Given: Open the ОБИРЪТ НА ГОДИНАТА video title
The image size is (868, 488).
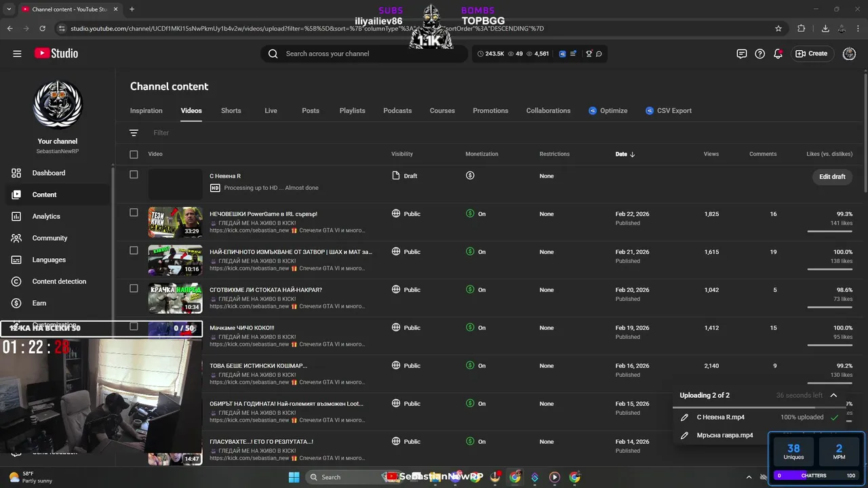Looking at the screenshot, I should pos(286,403).
